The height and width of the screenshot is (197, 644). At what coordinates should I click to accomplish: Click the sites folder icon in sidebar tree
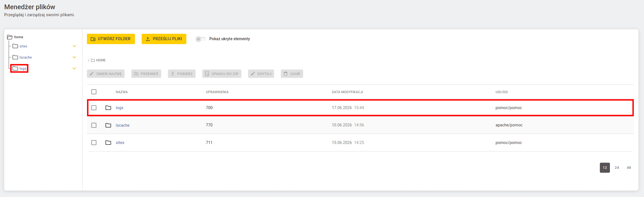tap(15, 46)
